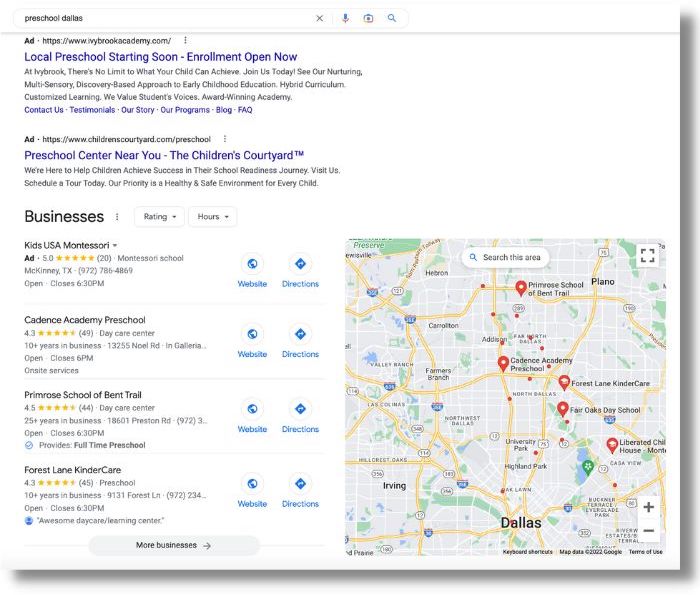This screenshot has width=700, height=595.
Task: Open FAQ sitelink
Action: coord(245,110)
